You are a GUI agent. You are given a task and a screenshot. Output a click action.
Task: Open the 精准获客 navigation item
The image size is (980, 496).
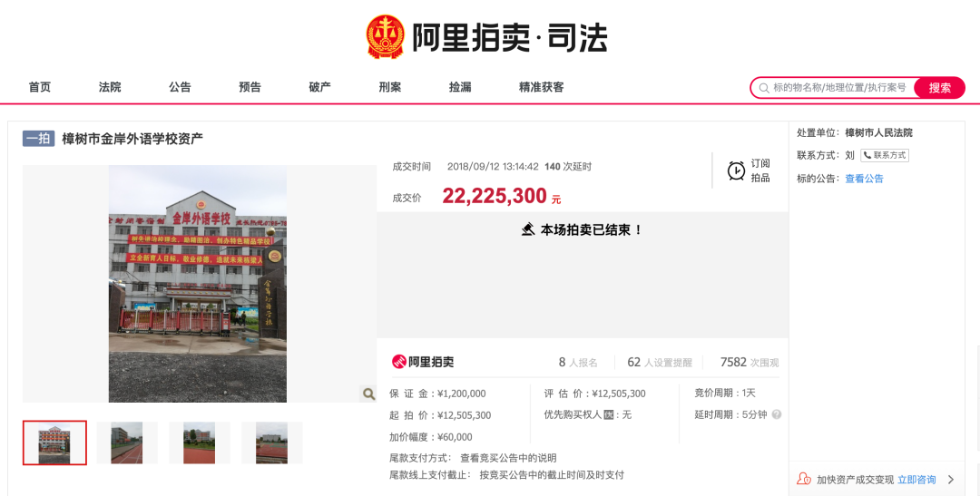pos(541,87)
